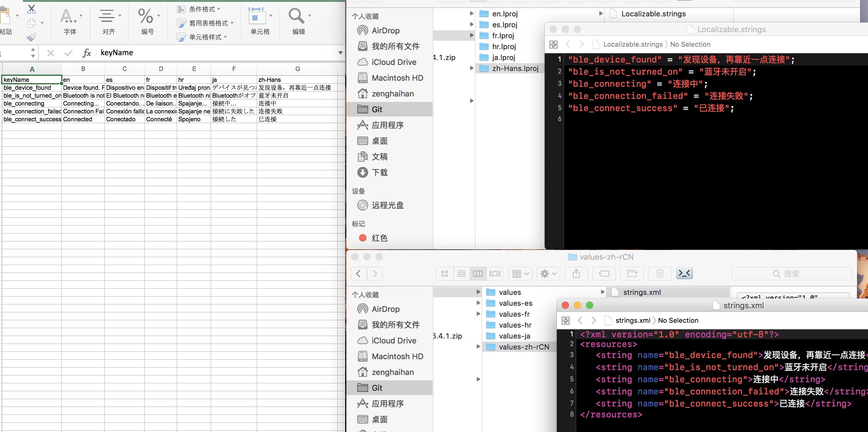Open the 单元格 cells group
868x432 pixels.
click(x=260, y=21)
